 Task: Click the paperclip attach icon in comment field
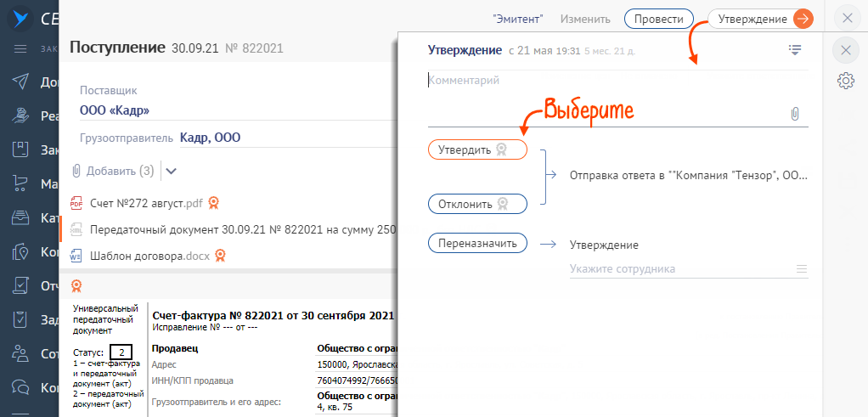795,113
